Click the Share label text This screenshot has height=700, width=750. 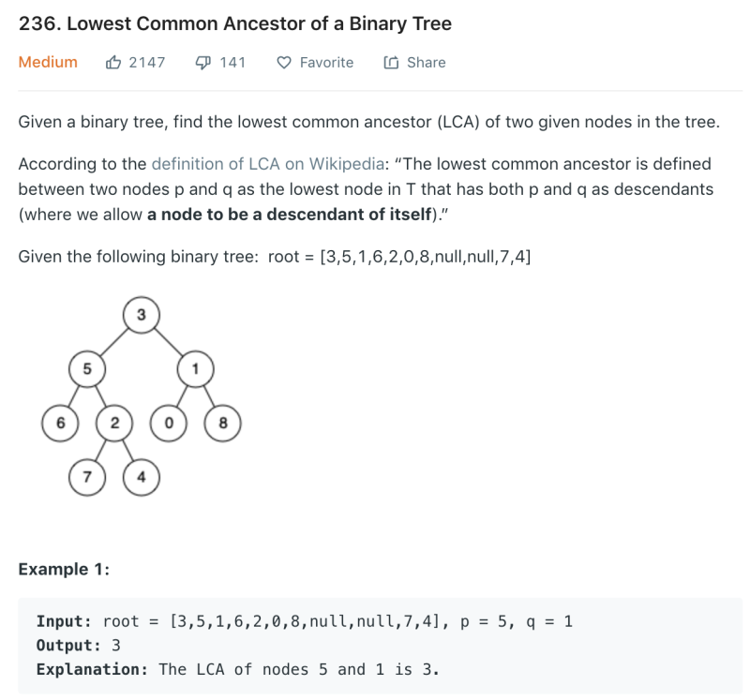coord(427,63)
